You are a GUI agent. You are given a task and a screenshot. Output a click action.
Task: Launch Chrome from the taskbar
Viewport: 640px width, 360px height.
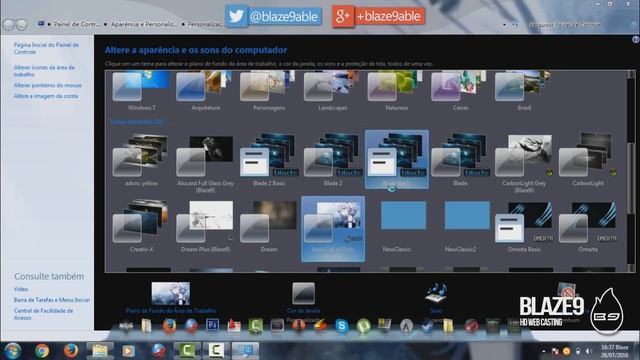point(42,351)
